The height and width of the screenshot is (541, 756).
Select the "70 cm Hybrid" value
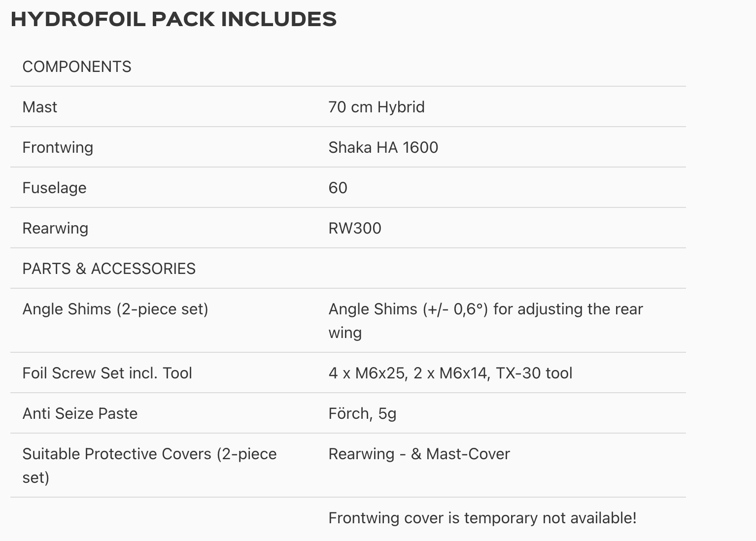point(377,107)
